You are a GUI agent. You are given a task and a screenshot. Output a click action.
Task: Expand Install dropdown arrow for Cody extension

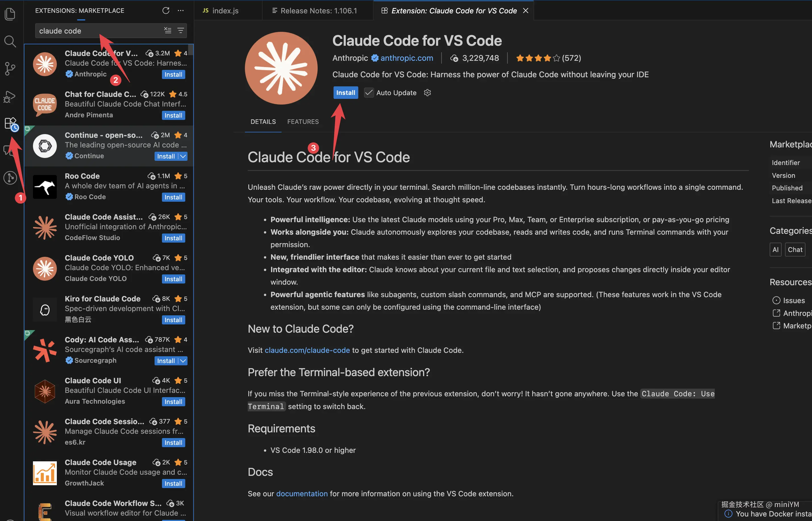coord(183,361)
